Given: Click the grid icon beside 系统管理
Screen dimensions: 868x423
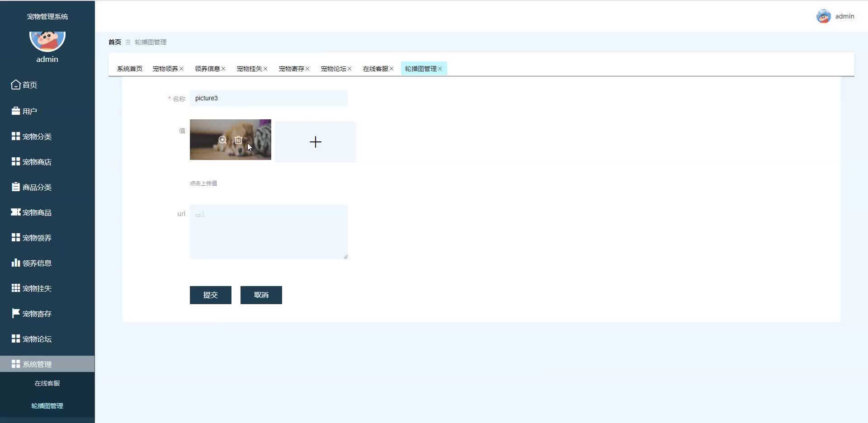Looking at the screenshot, I should tap(16, 364).
